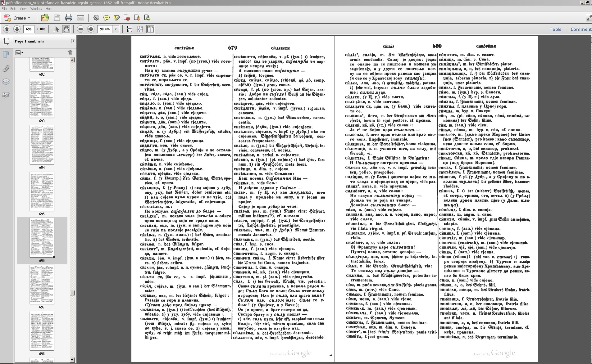Click the extract pages icon
This screenshot has height=364, width=592.
pyautogui.click(x=148, y=18)
